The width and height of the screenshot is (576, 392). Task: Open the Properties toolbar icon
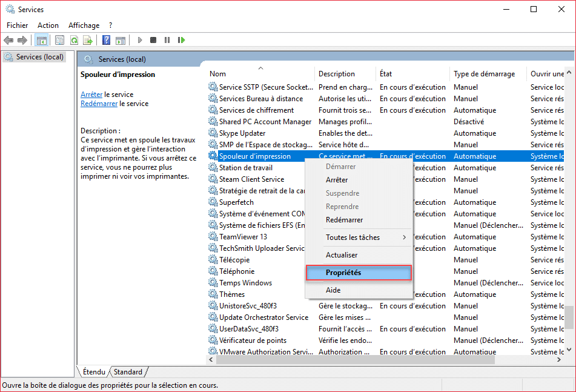tap(59, 40)
